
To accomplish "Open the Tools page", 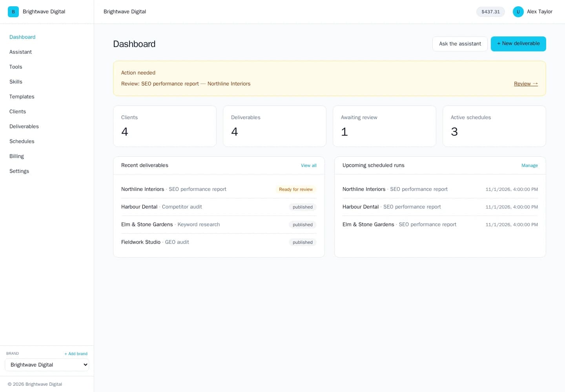I will [16, 67].
